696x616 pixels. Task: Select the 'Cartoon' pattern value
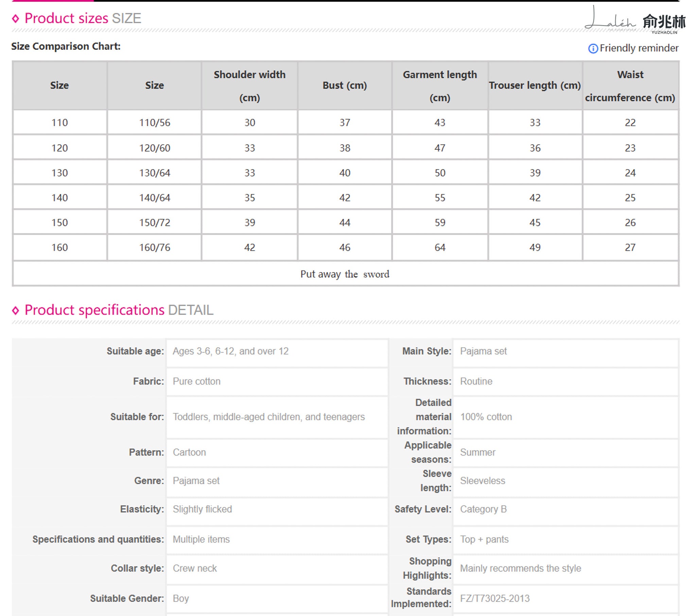[189, 452]
